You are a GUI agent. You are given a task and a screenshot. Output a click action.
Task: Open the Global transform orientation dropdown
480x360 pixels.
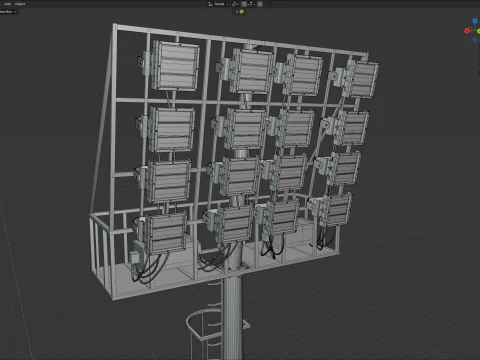click(x=218, y=4)
